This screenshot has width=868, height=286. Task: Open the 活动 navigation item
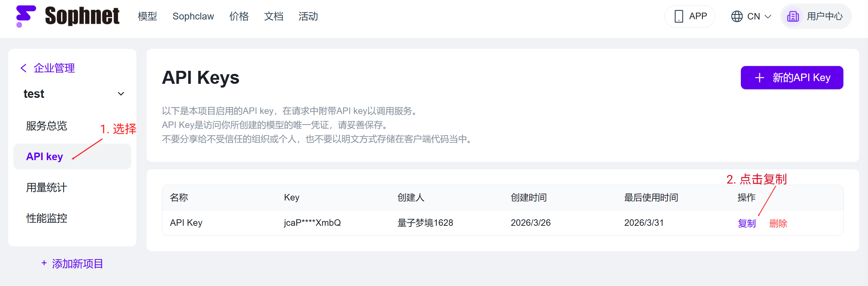308,16
